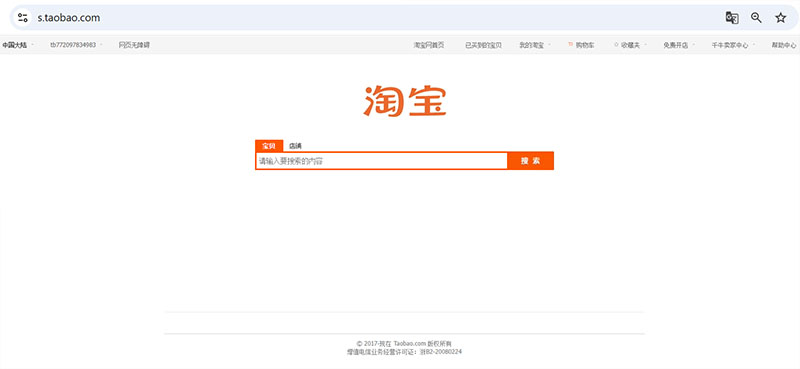Screen dimensions: 800x369
Task: Click the translate page icon
Action: coord(732,18)
